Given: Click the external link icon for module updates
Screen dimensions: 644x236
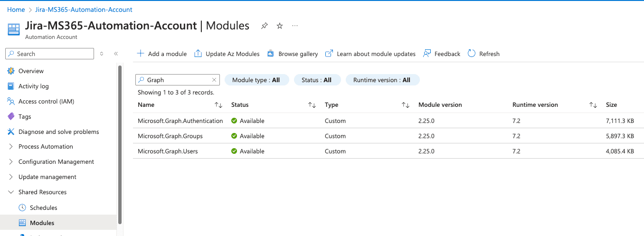Looking at the screenshot, I should 329,54.
